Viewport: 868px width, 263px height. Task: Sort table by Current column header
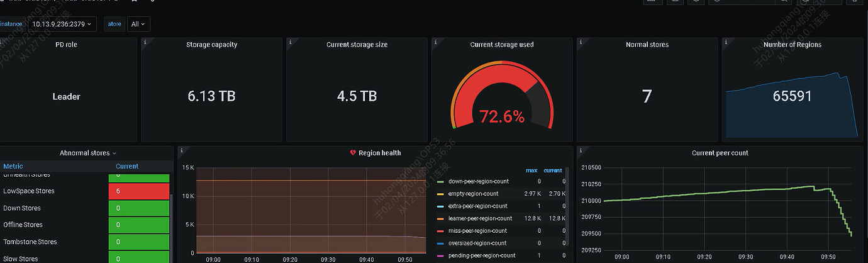coord(127,166)
